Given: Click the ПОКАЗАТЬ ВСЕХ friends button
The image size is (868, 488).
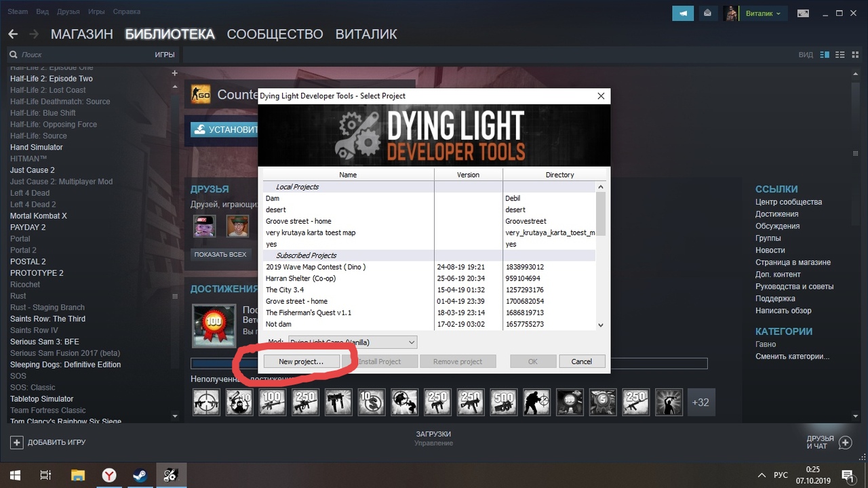Looking at the screenshot, I should point(220,255).
